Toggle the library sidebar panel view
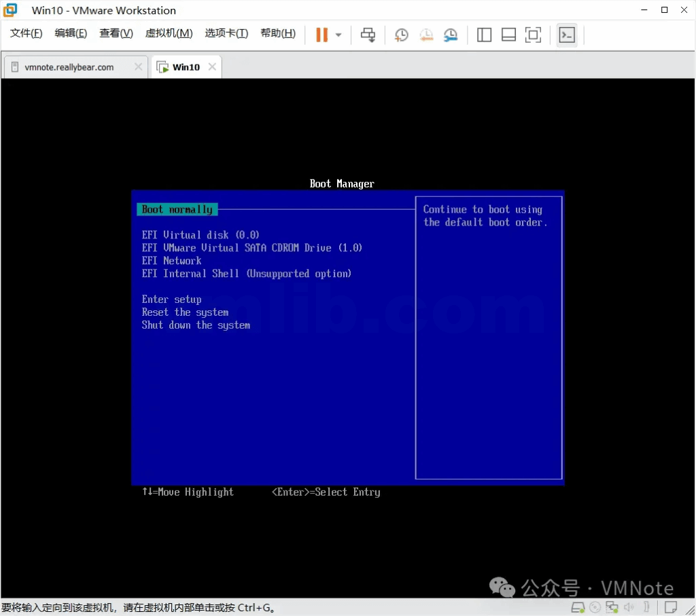Image resolution: width=696 pixels, height=616 pixels. (x=484, y=35)
